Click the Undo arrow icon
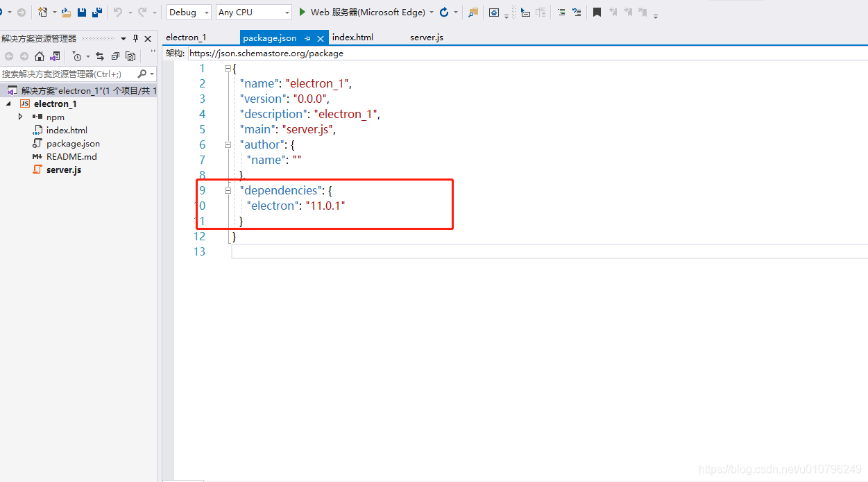 click(x=117, y=12)
